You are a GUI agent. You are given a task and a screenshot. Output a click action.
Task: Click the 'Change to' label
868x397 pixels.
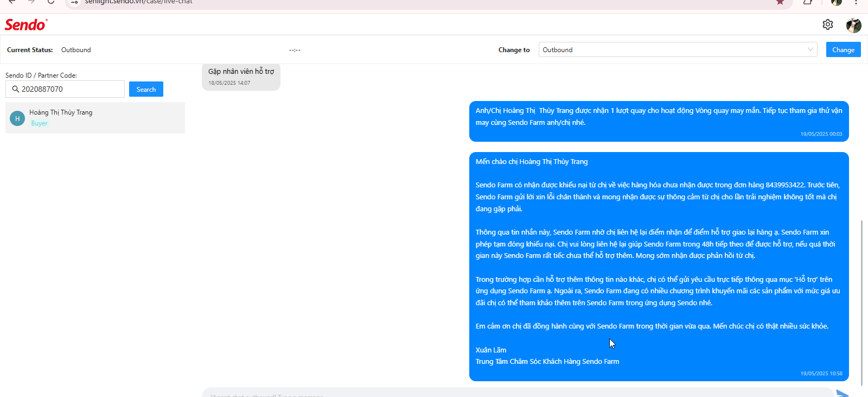tap(514, 50)
